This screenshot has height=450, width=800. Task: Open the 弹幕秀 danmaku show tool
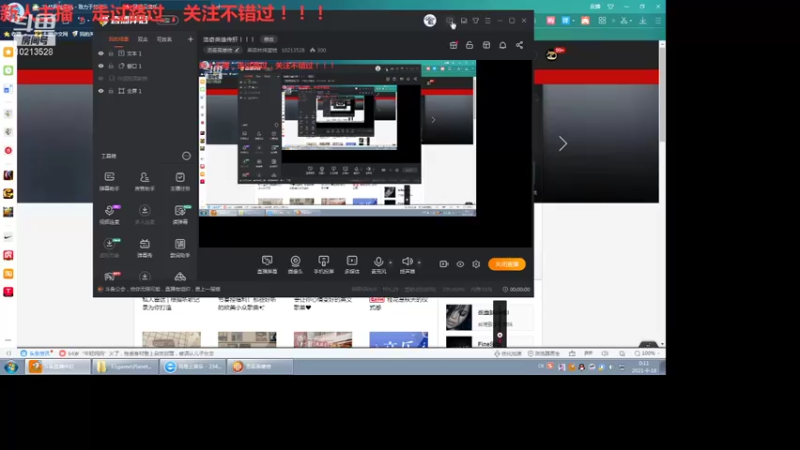tap(144, 248)
